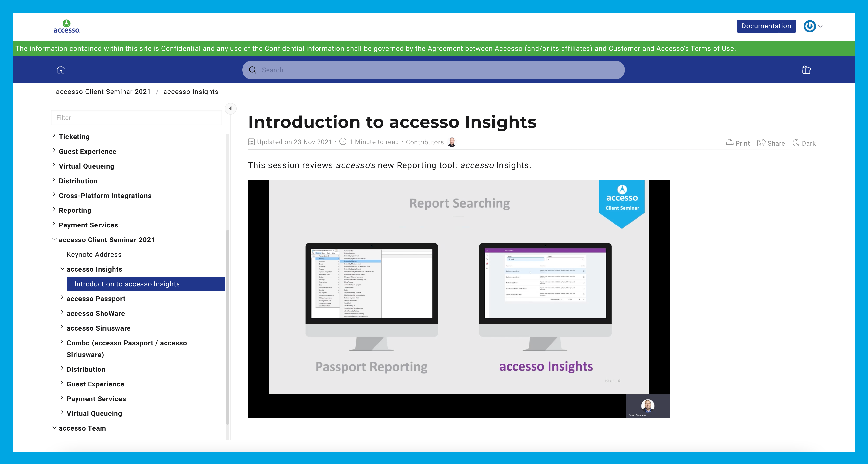
Task: Click the slide thumbnail image in article
Action: point(459,298)
